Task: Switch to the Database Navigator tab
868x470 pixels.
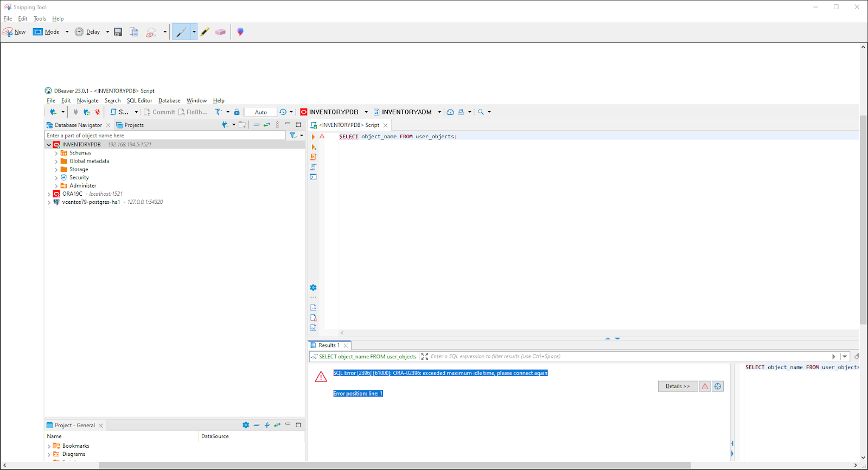Action: click(78, 125)
